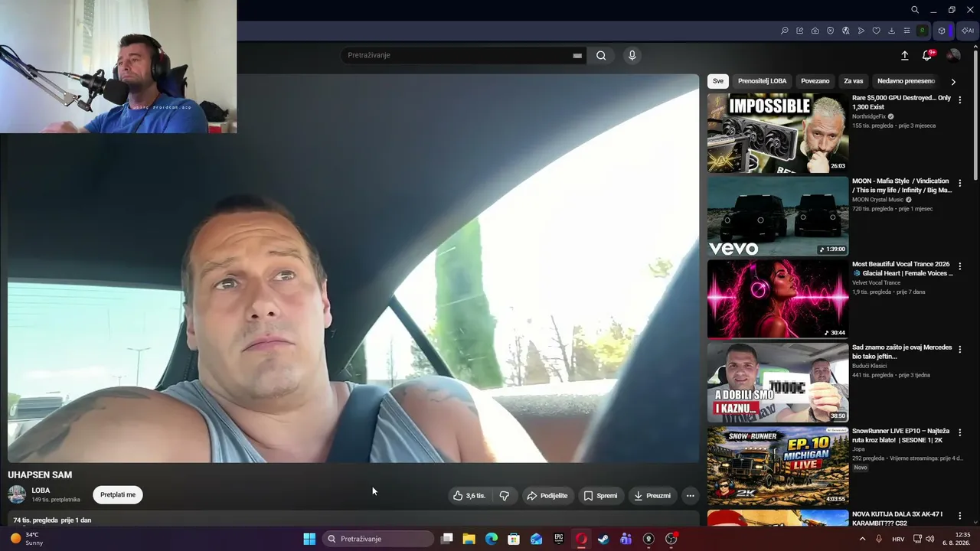Click the Podijelite share button

547,496
